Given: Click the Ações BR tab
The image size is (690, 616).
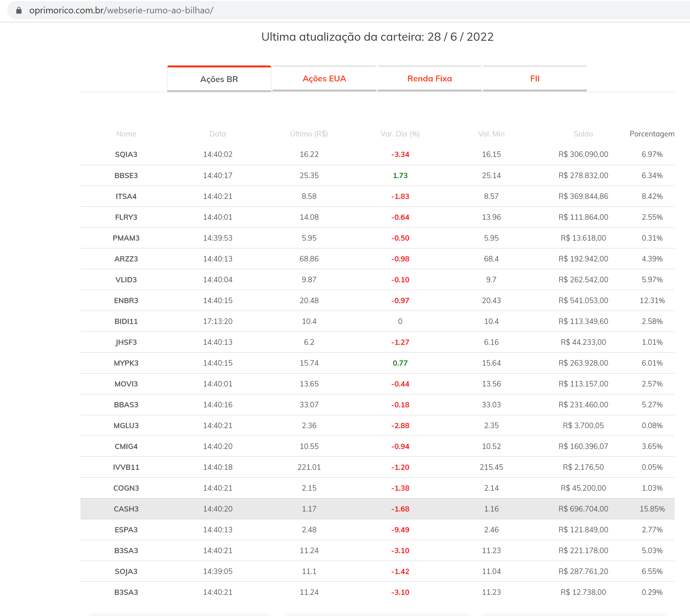Looking at the screenshot, I should point(219,79).
